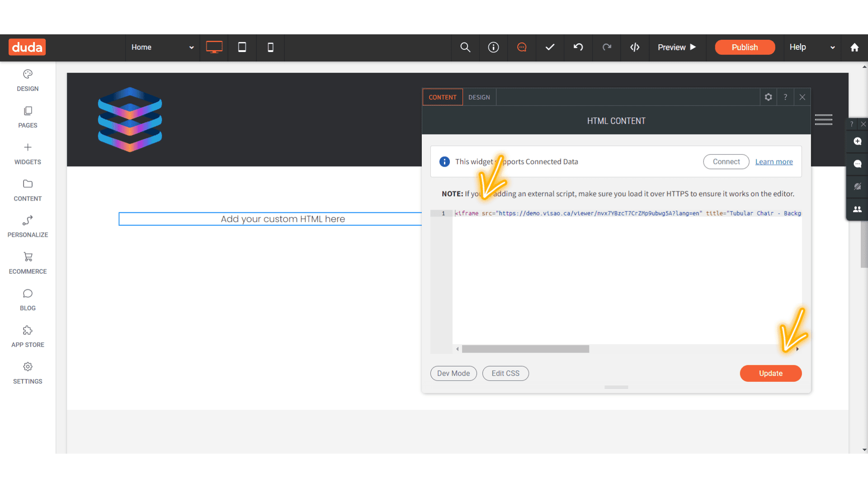Viewport: 868px width, 488px height.
Task: Click the horizontal code scrollbar
Action: click(x=525, y=349)
